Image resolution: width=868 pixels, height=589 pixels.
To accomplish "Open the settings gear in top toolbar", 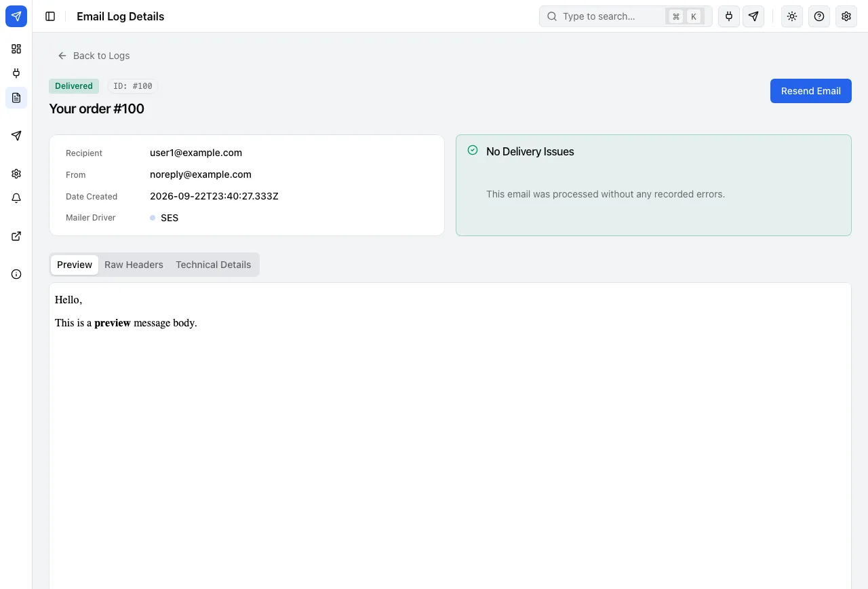I will tap(846, 16).
